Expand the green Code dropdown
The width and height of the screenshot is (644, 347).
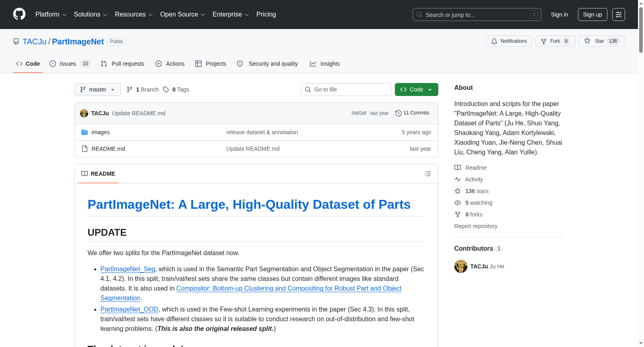pos(417,89)
